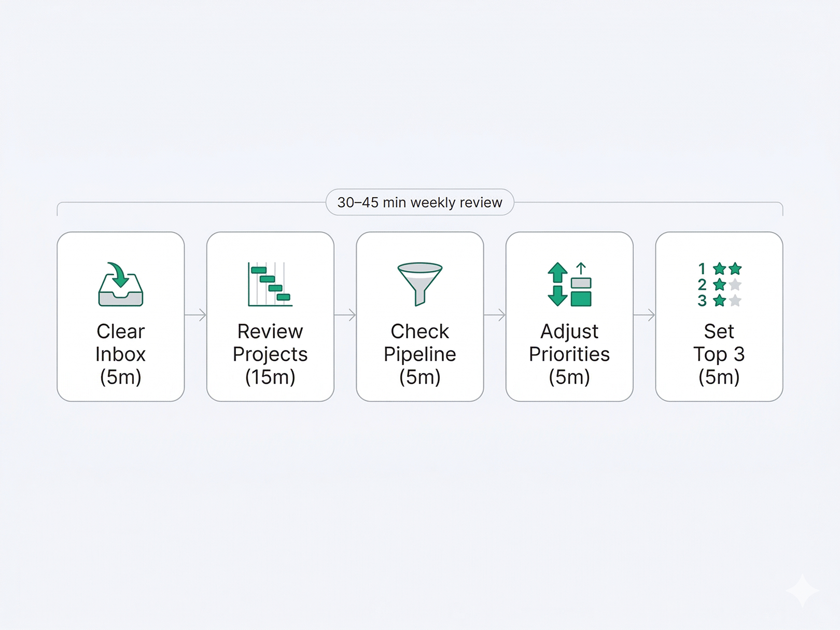This screenshot has width=840, height=630.
Task: Click the sparkle watermark in bottom-right corner
Action: click(802, 590)
